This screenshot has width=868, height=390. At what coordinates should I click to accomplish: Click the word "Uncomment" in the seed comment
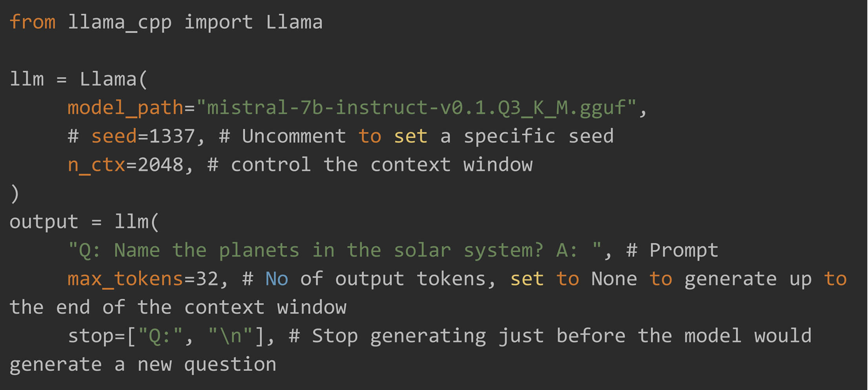point(294,137)
